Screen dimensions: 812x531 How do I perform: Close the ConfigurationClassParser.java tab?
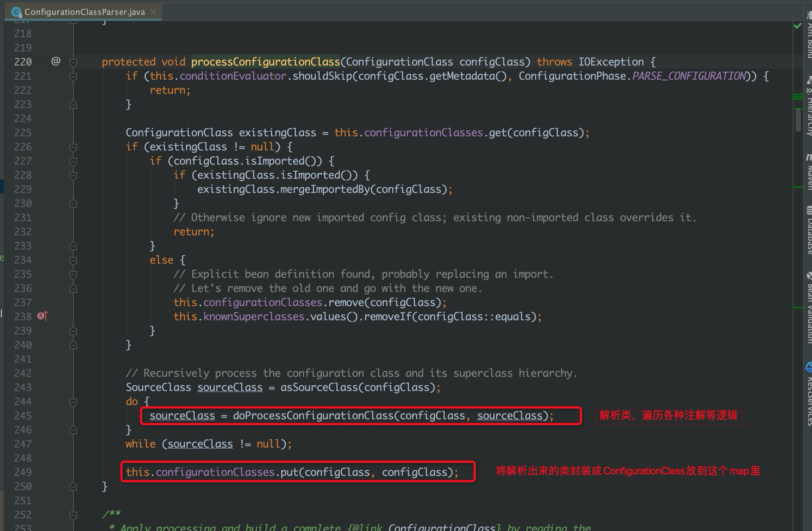coord(153,12)
